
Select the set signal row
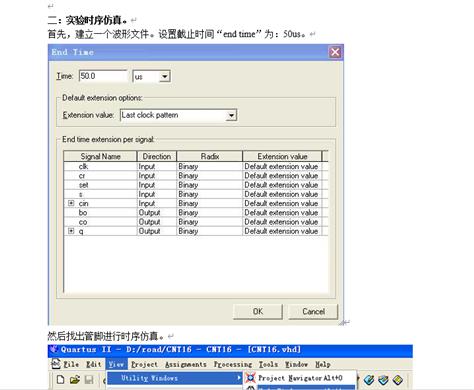click(x=196, y=185)
